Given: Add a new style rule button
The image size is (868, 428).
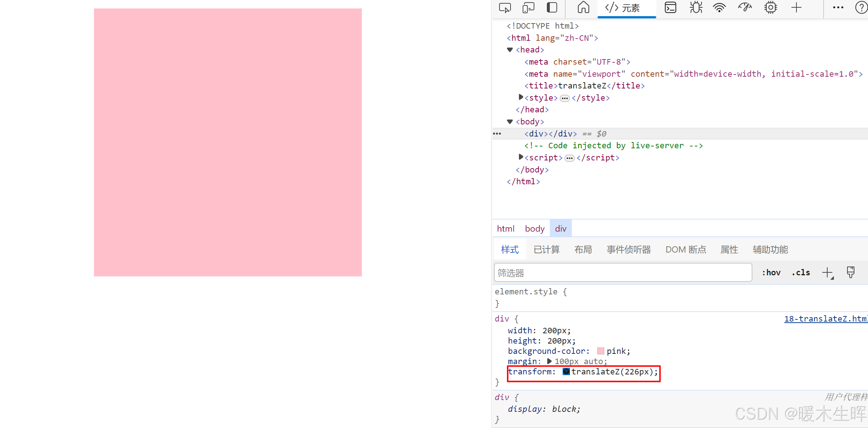Looking at the screenshot, I should tap(828, 273).
